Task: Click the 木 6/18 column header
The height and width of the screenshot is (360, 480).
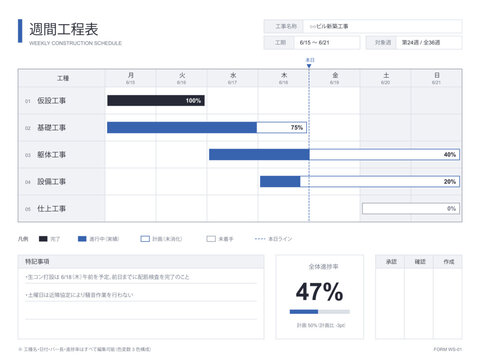Action: point(284,78)
